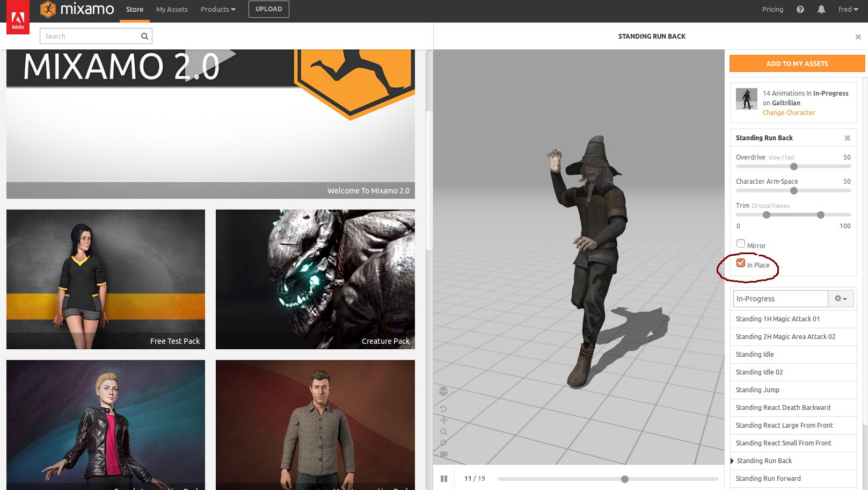Open the Creature Pack card
Viewport: 868px width, 490px height.
[315, 279]
